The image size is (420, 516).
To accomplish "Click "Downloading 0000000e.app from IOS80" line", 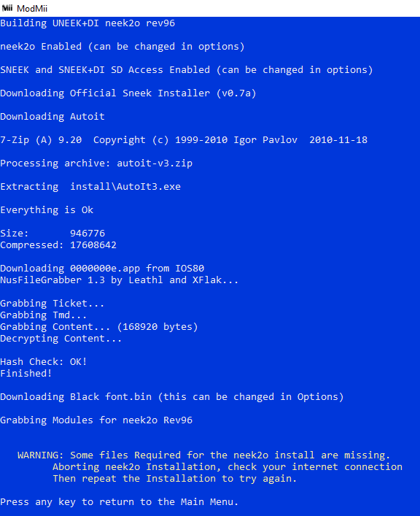I will [102, 269].
